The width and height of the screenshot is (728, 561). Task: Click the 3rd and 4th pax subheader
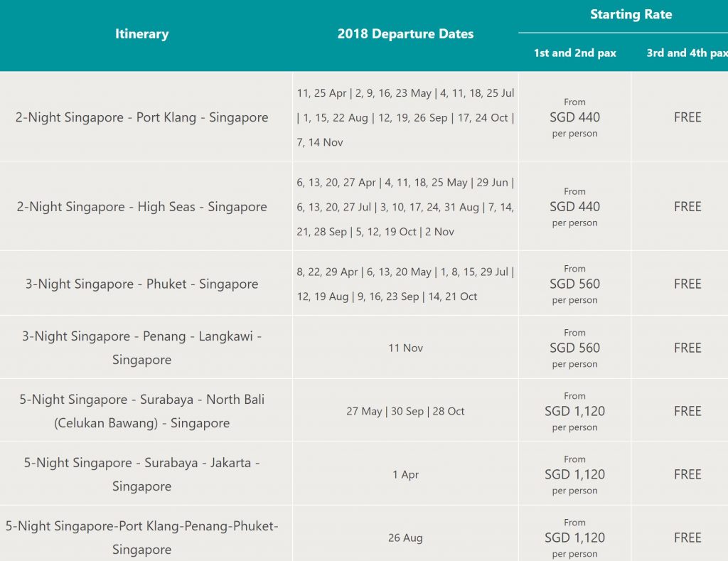click(x=687, y=53)
